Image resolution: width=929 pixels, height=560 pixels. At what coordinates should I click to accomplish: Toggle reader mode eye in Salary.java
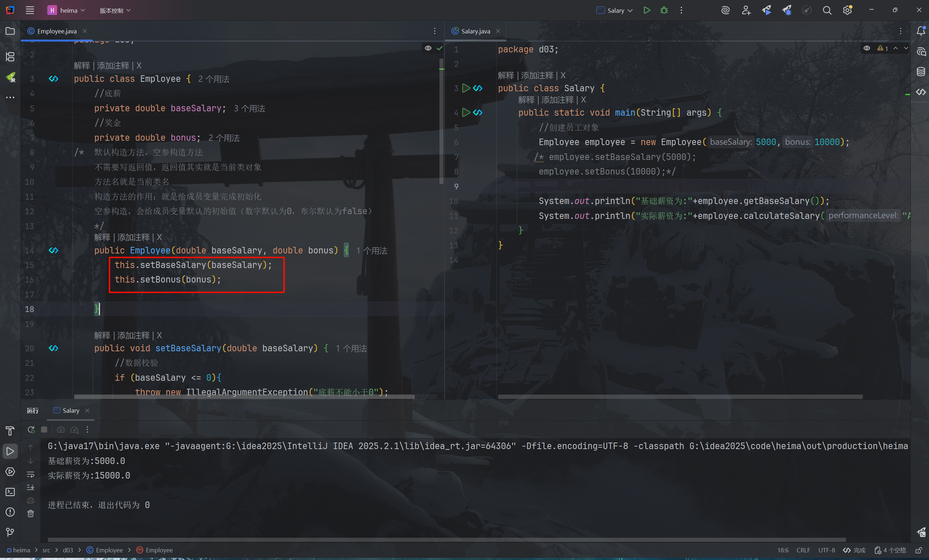click(867, 48)
